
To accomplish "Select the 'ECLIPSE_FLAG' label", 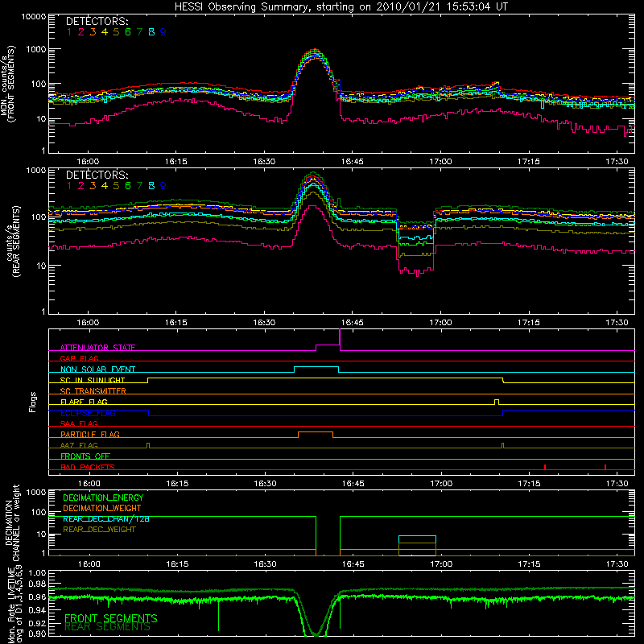I will click(88, 413).
